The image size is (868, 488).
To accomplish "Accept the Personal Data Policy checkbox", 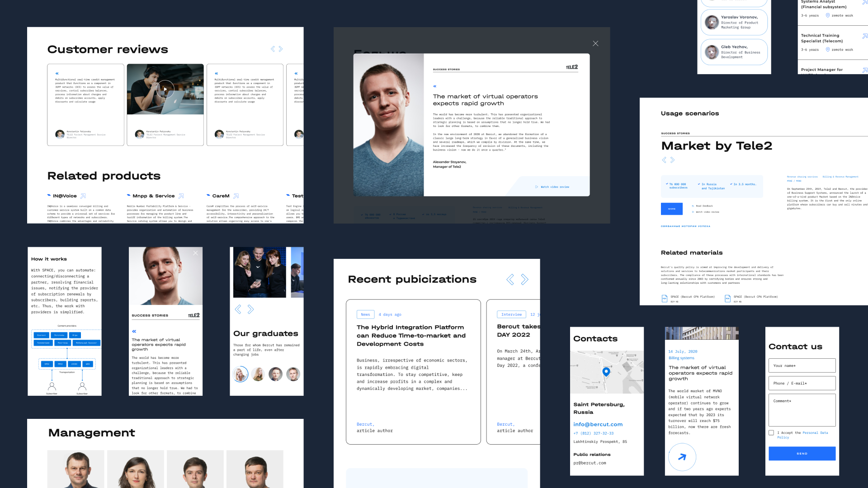I will pos(771,433).
